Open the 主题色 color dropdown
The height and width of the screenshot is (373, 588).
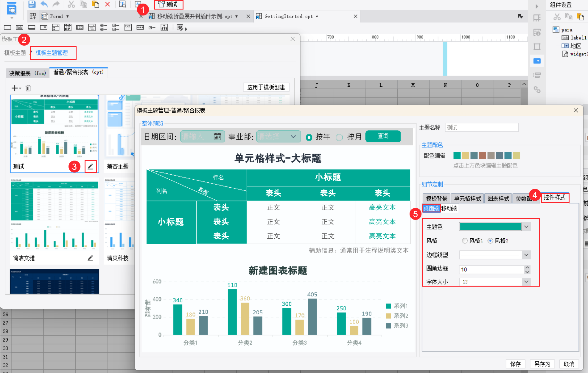[526, 227]
